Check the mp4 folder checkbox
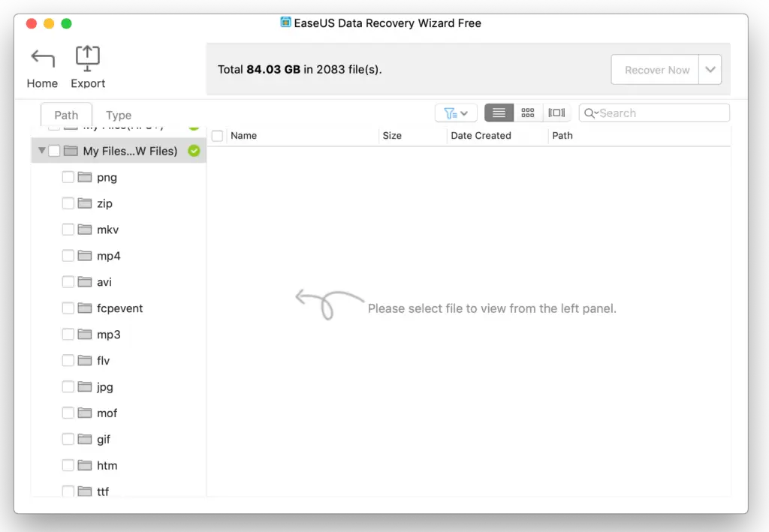This screenshot has height=532, width=769. [68, 256]
